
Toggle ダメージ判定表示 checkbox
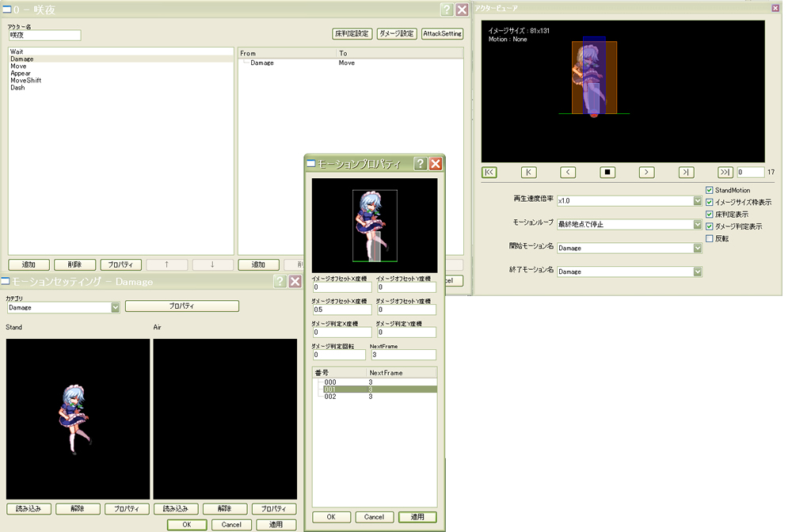pos(709,226)
